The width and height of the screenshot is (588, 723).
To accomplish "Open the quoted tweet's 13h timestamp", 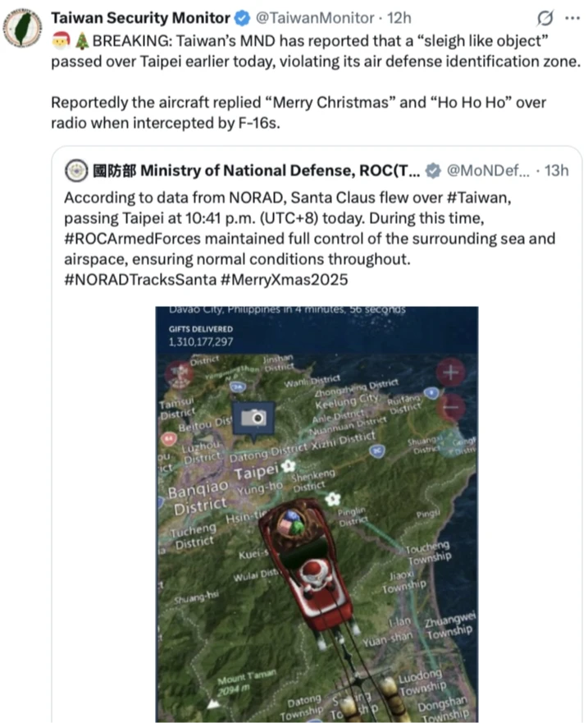I will pyautogui.click(x=557, y=171).
